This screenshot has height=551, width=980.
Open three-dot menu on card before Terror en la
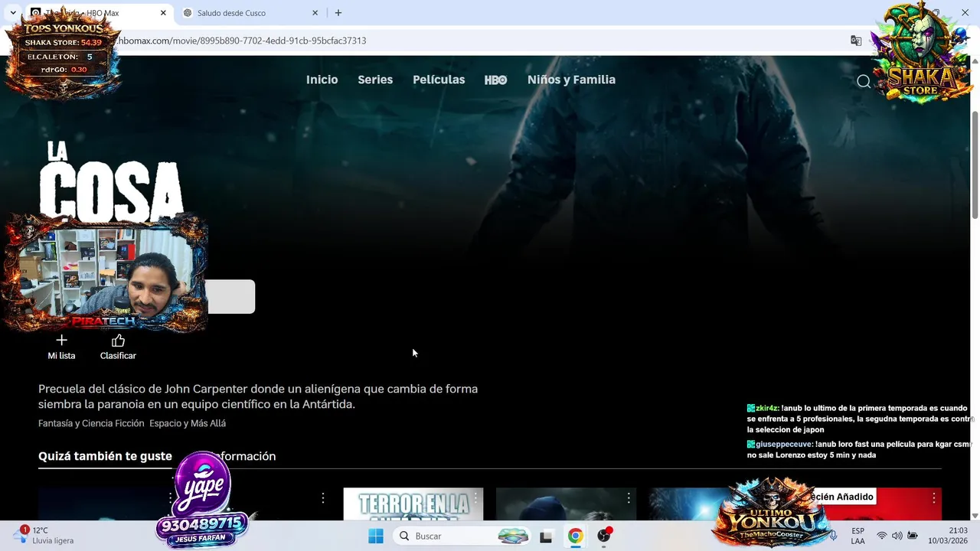[x=323, y=498]
